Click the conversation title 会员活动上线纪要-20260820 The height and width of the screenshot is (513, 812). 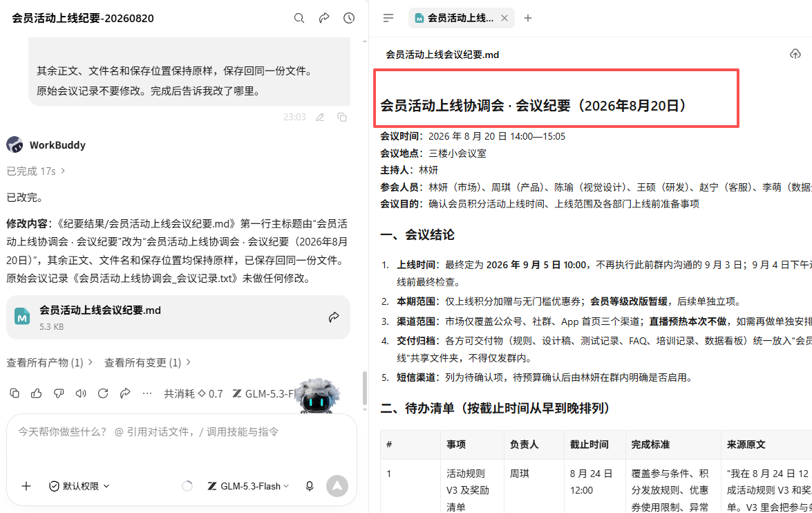(83, 18)
